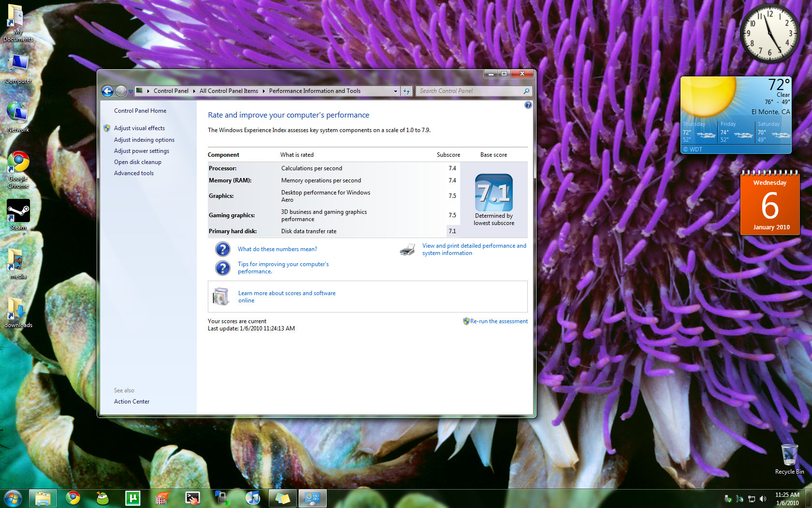Open the flaming colosseum app on taskbar
The height and width of the screenshot is (508, 812).
point(162,498)
